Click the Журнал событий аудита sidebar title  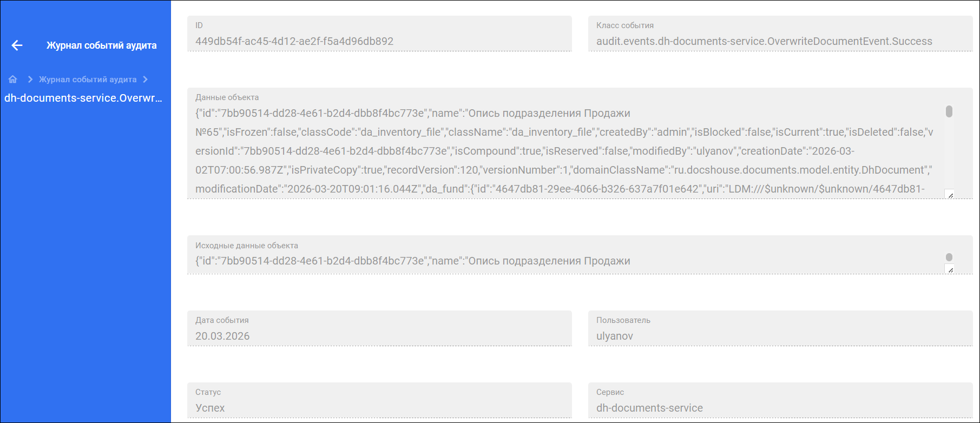102,45
